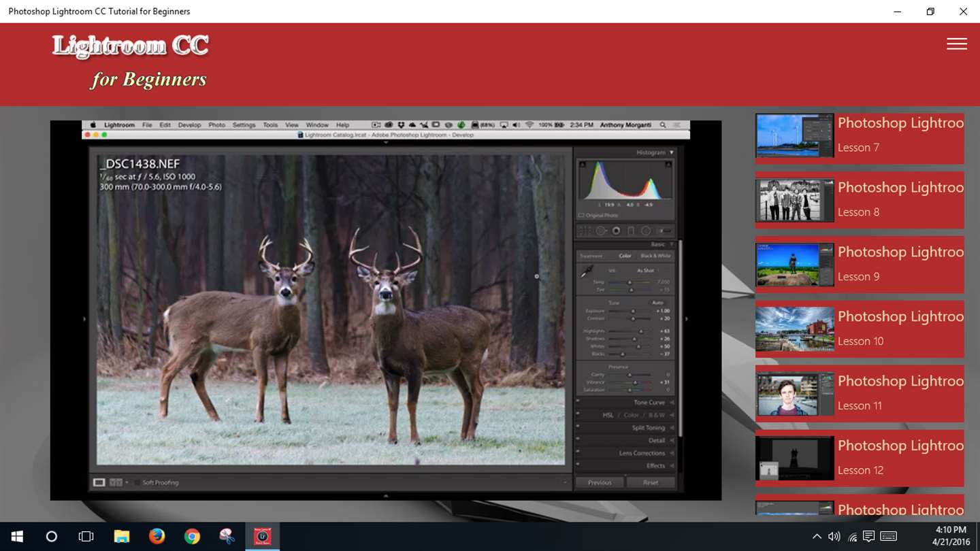This screenshot has width=980, height=551.
Task: Click the Wi-Fi icon in Mac menu bar
Action: pyautogui.click(x=529, y=125)
